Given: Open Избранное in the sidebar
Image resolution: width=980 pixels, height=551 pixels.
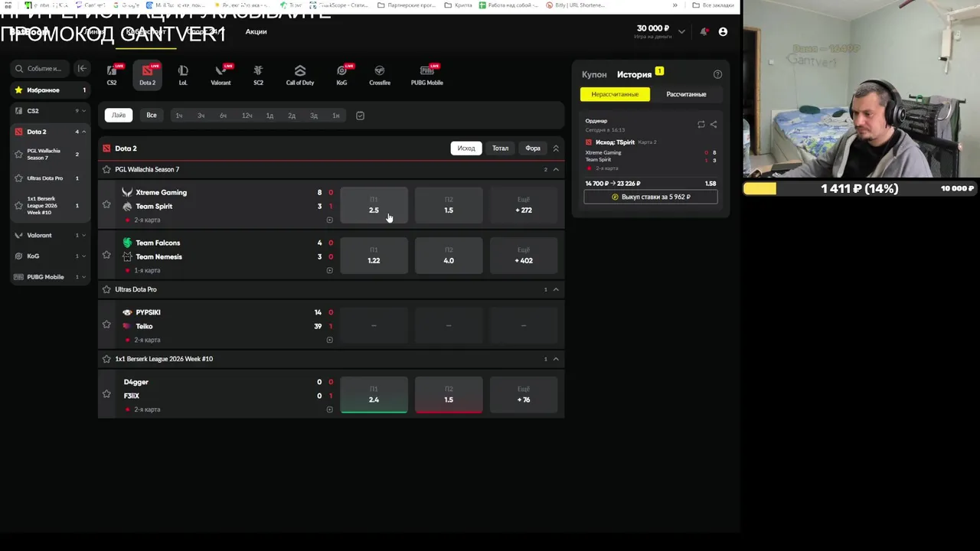Looking at the screenshot, I should [x=51, y=90].
